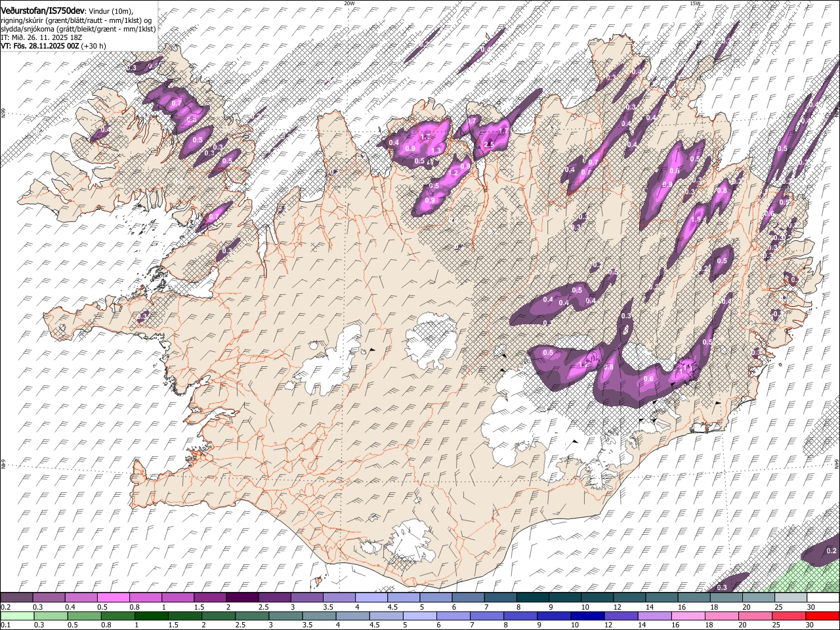
Task: Click the 15W longitude label
Action: [695, 3]
